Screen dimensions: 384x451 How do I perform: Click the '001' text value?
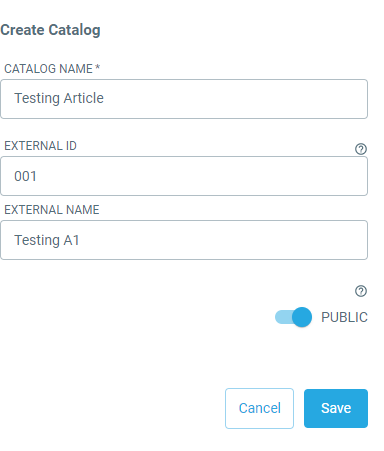25,176
